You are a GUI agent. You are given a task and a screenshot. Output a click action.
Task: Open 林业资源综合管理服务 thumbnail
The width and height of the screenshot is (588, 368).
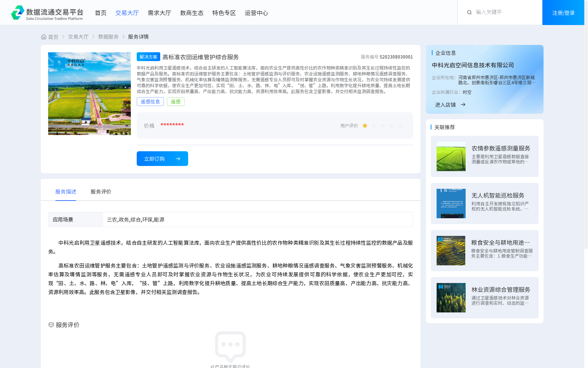point(451,298)
